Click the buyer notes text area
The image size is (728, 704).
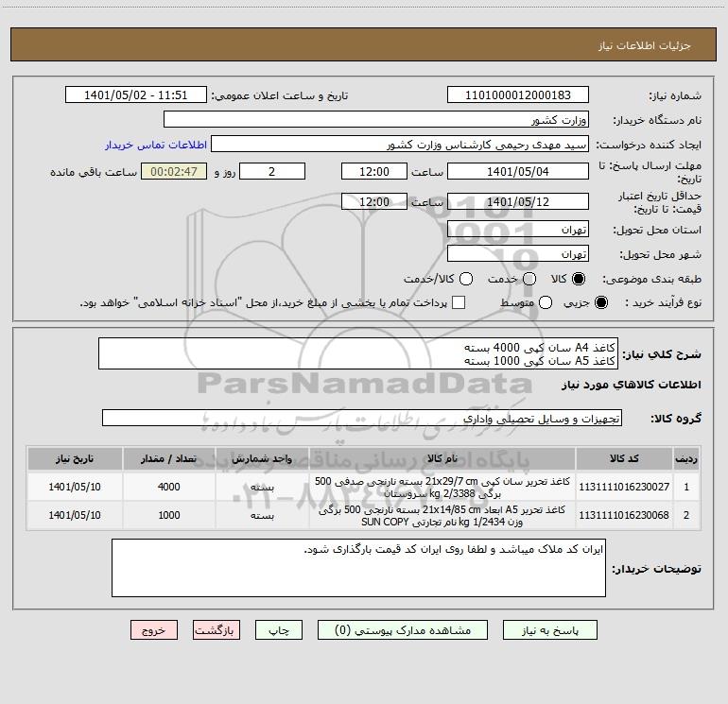click(x=358, y=568)
